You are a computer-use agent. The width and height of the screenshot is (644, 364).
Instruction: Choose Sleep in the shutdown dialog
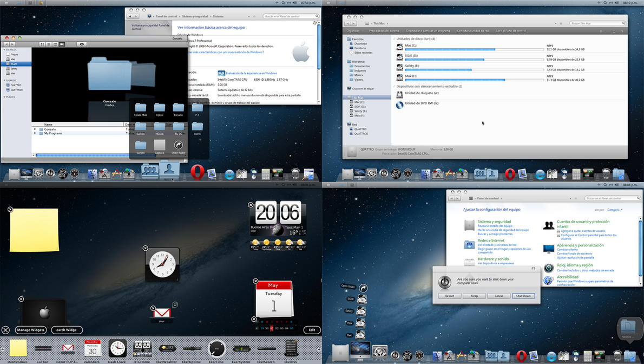(474, 296)
